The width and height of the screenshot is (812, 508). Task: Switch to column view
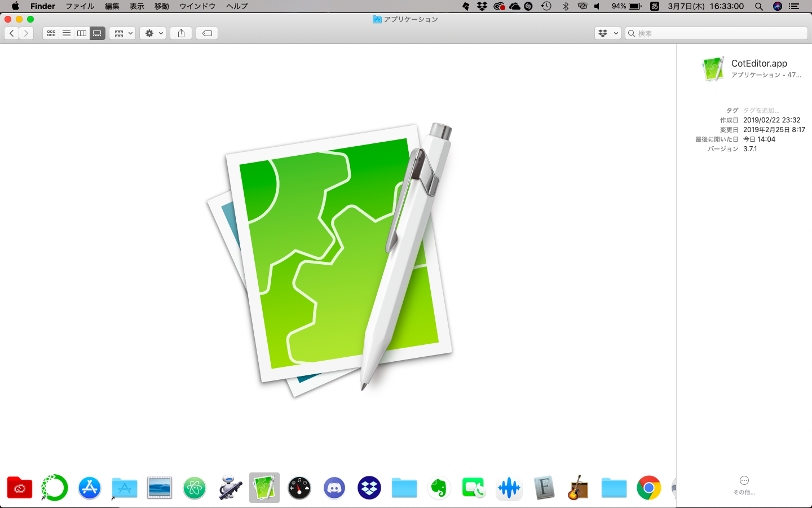click(82, 33)
